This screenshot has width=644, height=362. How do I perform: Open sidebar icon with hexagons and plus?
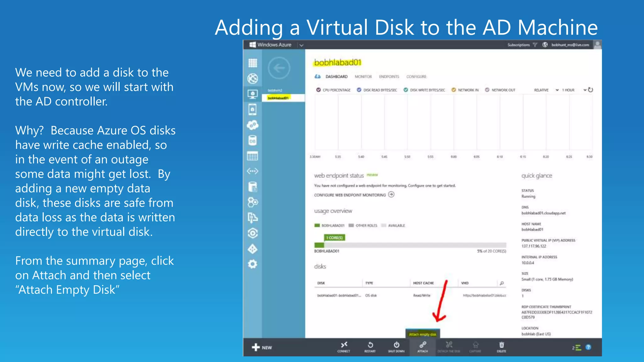coord(253,202)
